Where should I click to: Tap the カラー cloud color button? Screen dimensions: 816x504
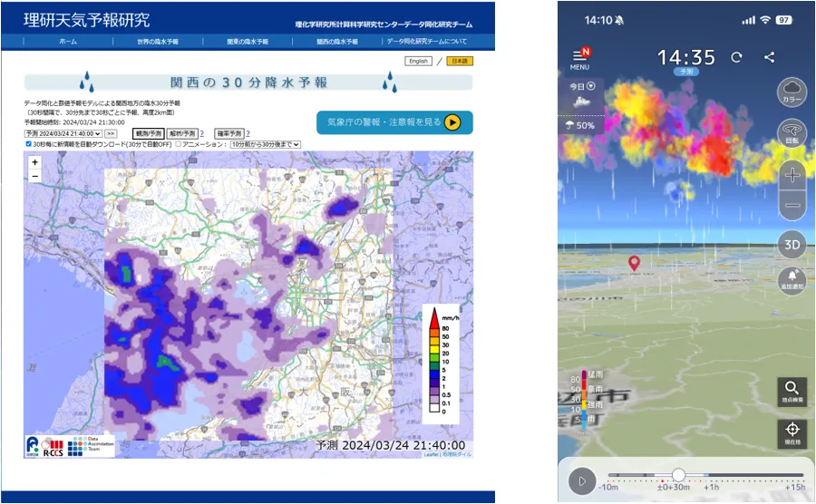[792, 93]
